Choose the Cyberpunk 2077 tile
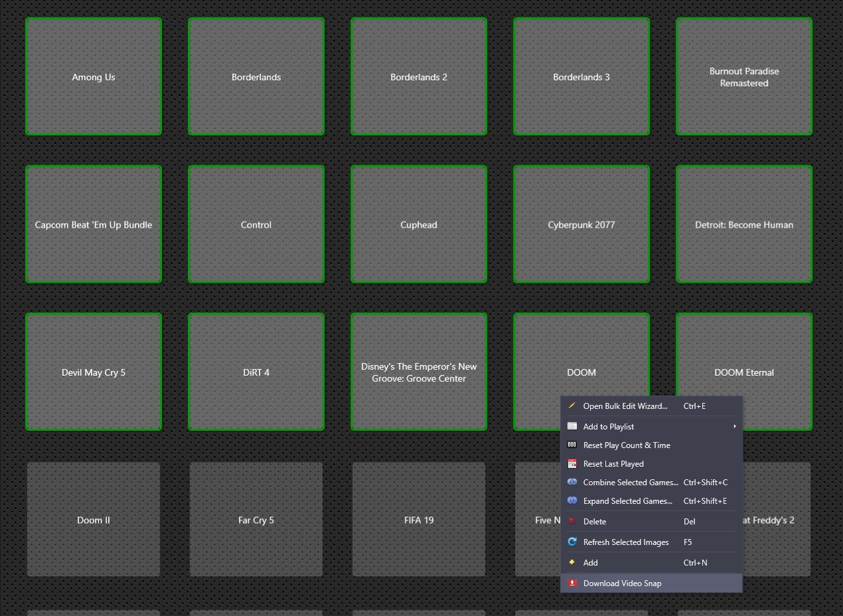The image size is (843, 616). pyautogui.click(x=581, y=224)
